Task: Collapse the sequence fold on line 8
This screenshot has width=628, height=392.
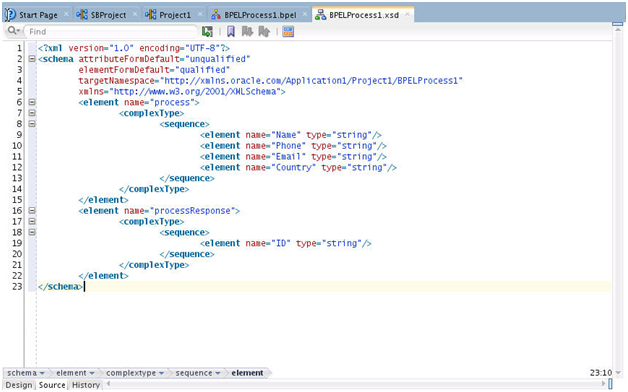Action: click(x=32, y=124)
